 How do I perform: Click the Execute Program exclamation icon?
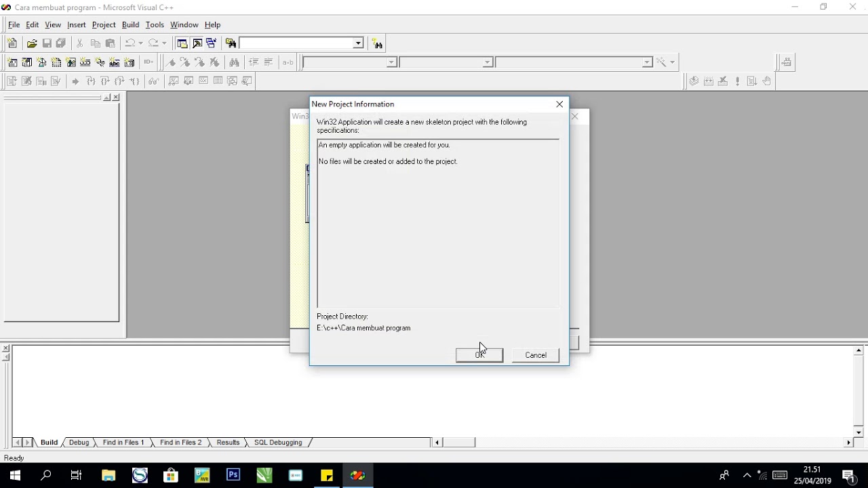pyautogui.click(x=738, y=81)
